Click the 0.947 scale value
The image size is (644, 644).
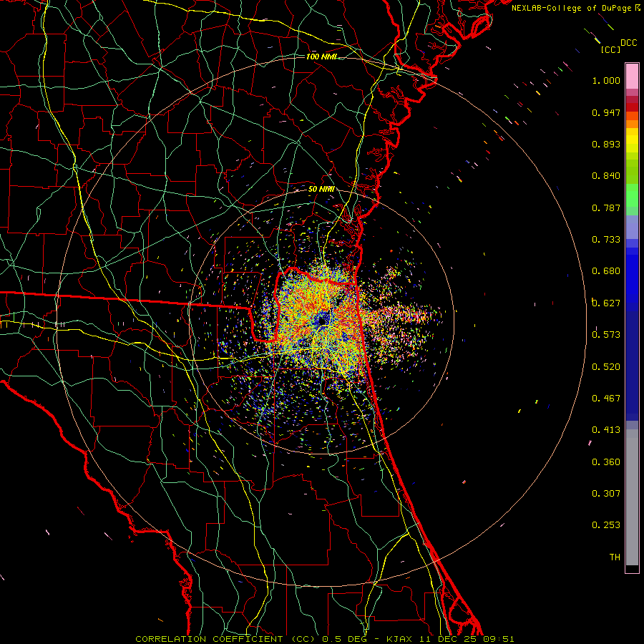pos(606,112)
